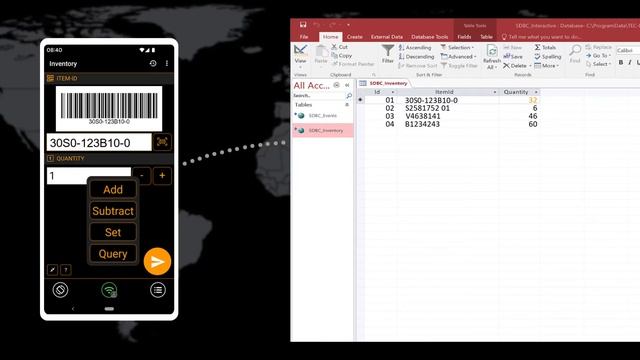The width and height of the screenshot is (640, 360).
Task: Click the quantity input field
Action: (89, 176)
